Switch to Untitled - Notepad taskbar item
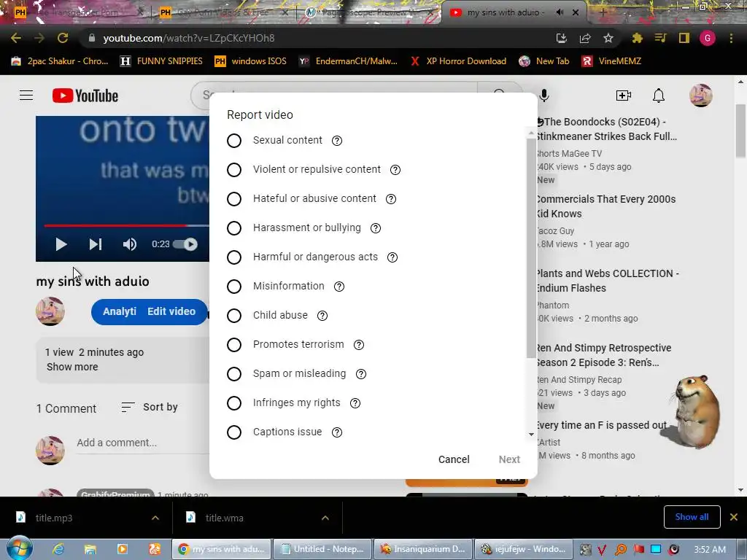The image size is (747, 560). tap(322, 549)
